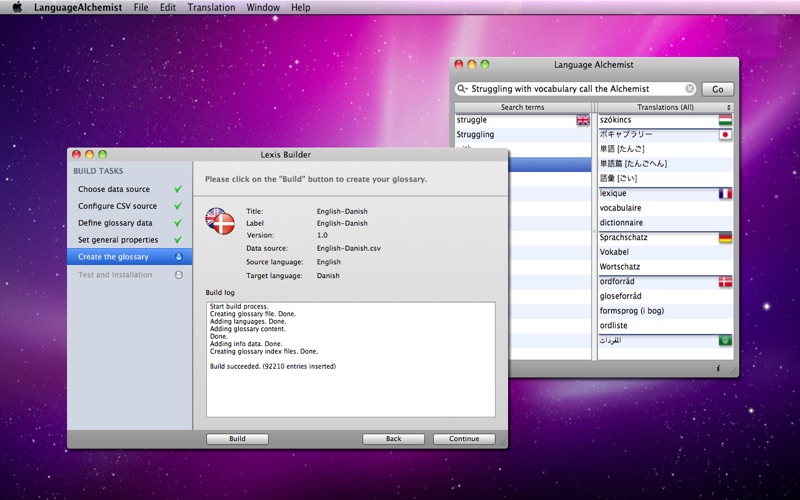Open the Help menu
Image resolution: width=800 pixels, height=500 pixels.
pos(301,7)
